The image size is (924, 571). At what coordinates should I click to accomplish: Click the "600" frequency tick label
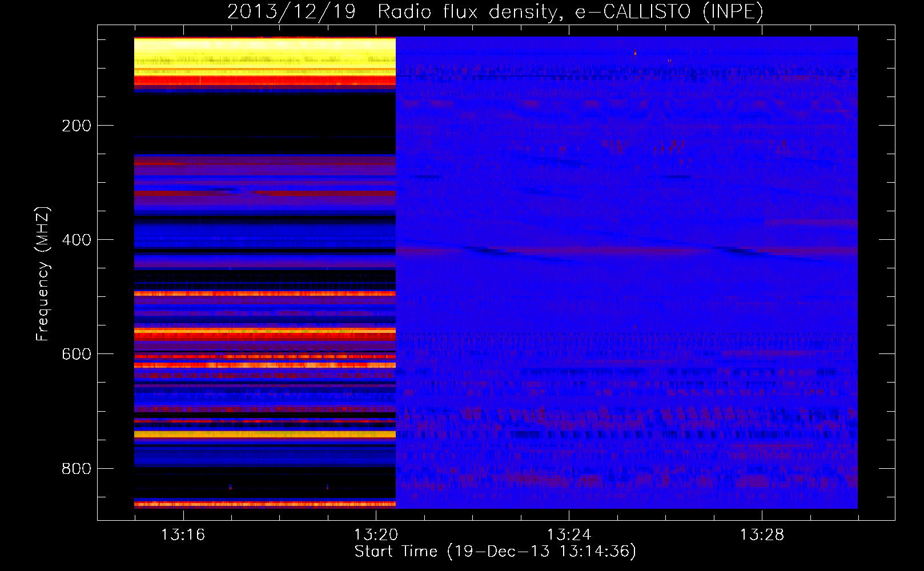pos(77,354)
